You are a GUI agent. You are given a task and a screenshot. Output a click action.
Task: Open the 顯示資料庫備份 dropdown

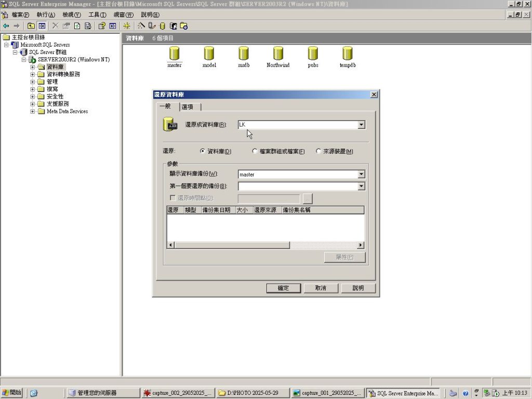[x=361, y=175]
